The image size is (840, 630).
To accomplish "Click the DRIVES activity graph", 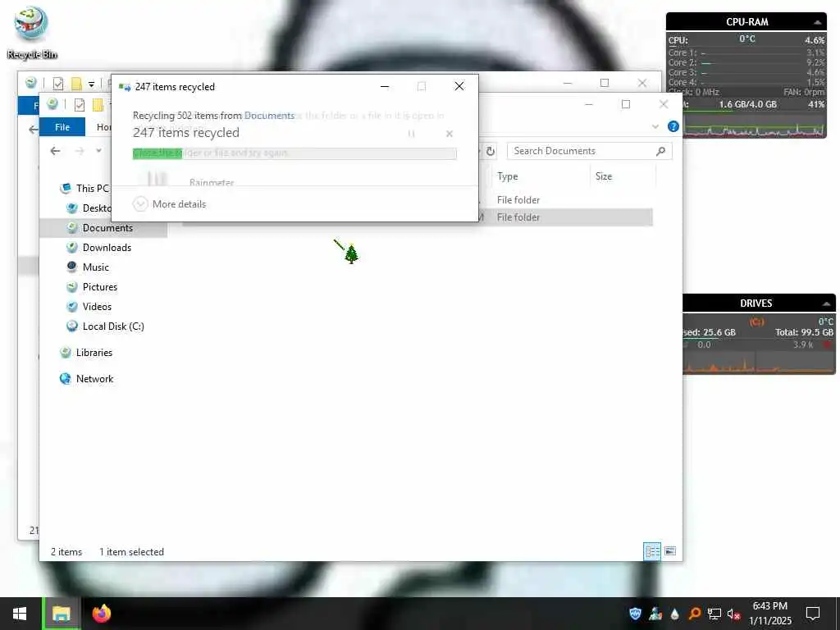I will tap(759, 362).
